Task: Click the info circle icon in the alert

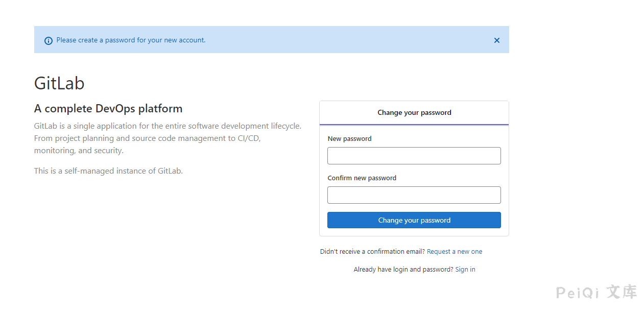Action: coord(49,40)
